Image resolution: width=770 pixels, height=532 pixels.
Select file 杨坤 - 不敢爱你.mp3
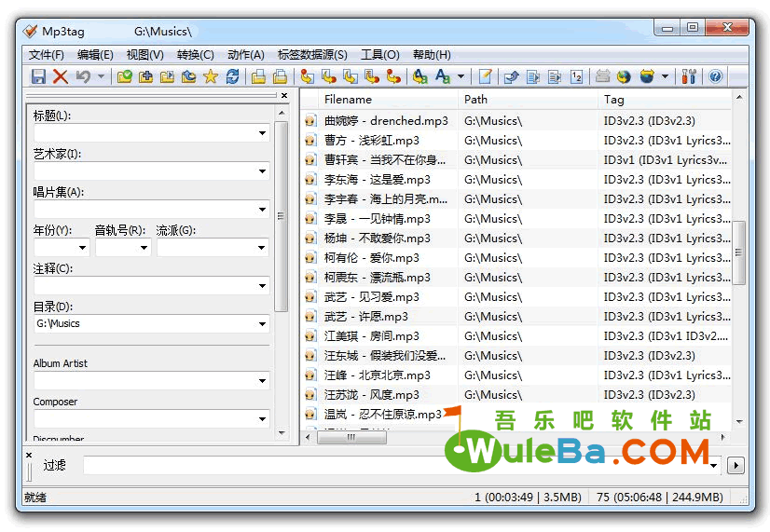(378, 239)
